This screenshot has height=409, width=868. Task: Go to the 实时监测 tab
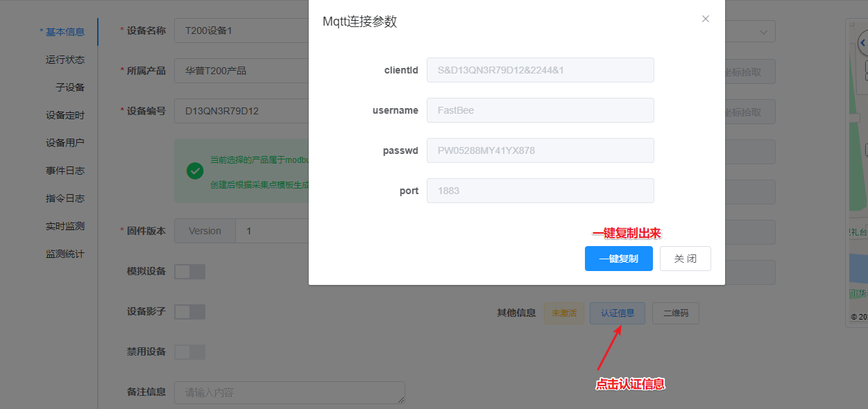[65, 226]
